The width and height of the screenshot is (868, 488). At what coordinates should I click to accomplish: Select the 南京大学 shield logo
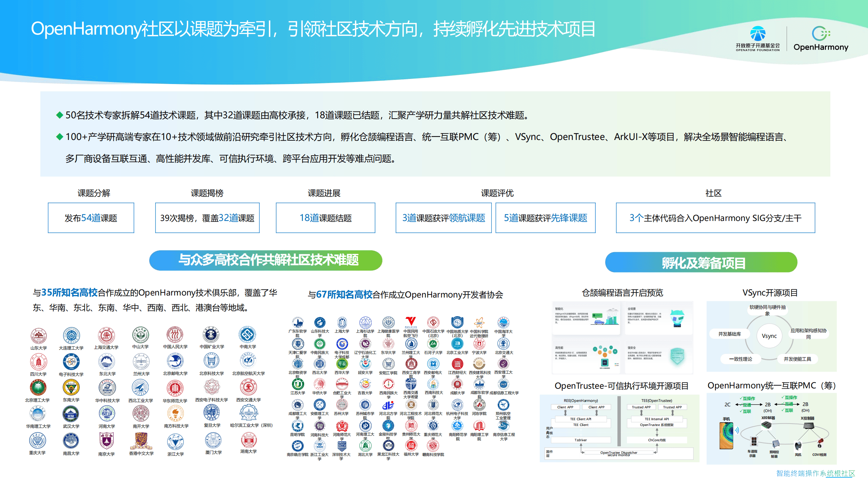pos(106,441)
